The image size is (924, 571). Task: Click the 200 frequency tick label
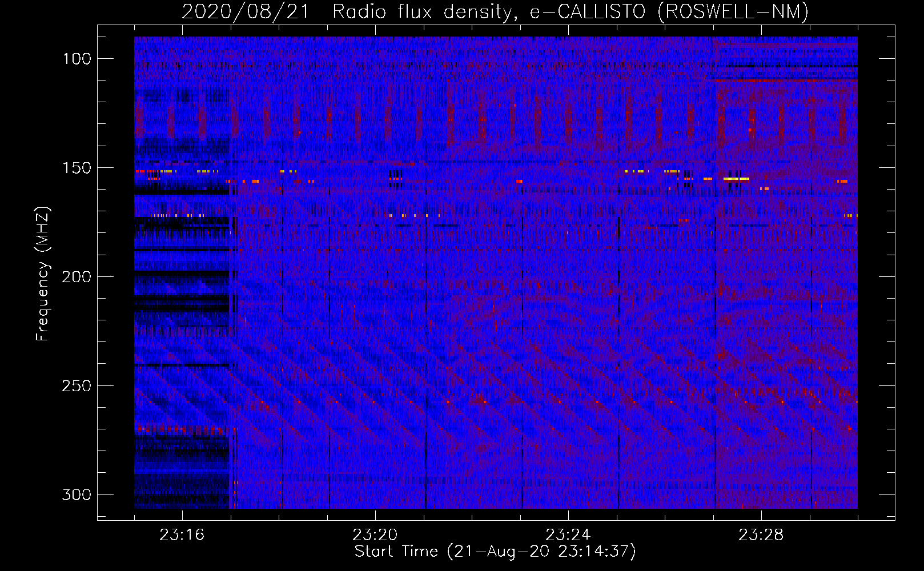pyautogui.click(x=77, y=277)
